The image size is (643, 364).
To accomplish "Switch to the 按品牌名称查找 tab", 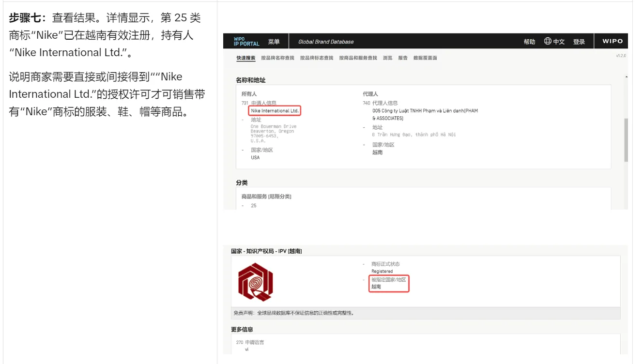I will [x=277, y=58].
